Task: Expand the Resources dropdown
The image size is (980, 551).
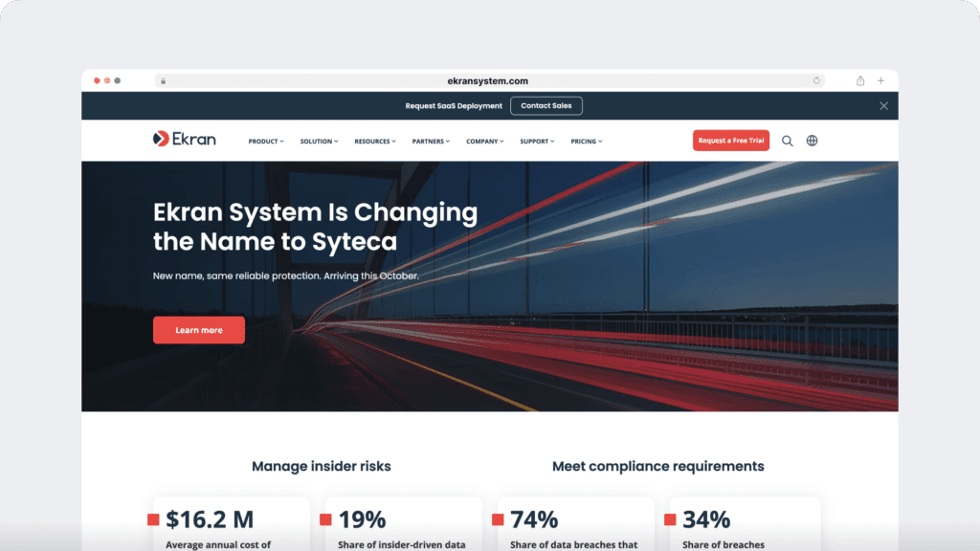Action: (x=374, y=141)
